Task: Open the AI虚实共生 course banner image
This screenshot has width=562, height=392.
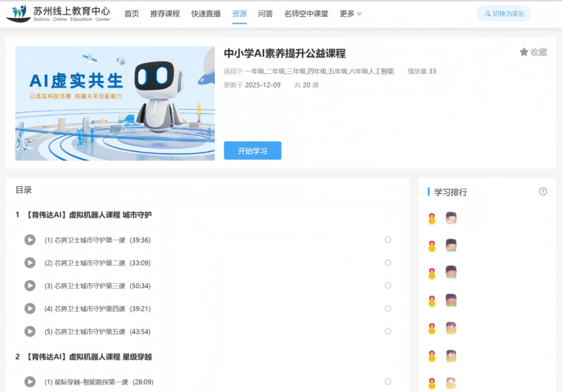Action: coord(115,103)
